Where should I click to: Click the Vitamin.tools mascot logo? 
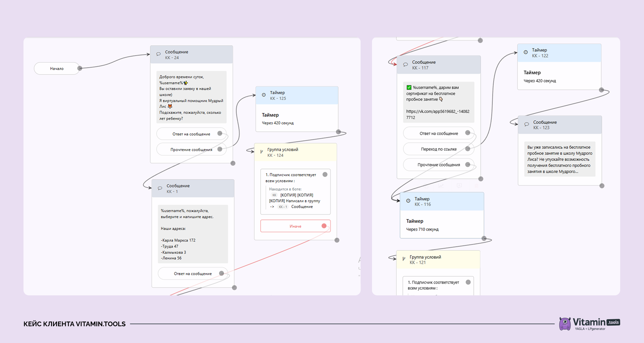click(565, 324)
